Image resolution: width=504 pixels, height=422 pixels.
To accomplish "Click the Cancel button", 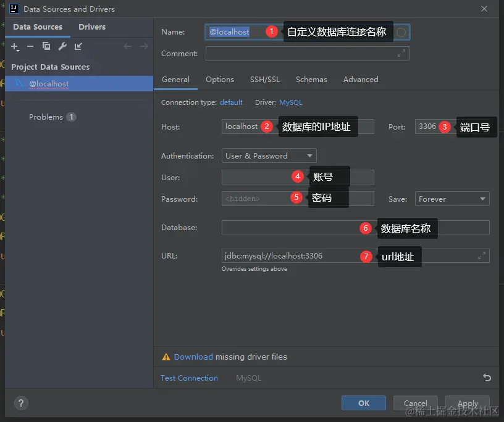I will [x=415, y=403].
